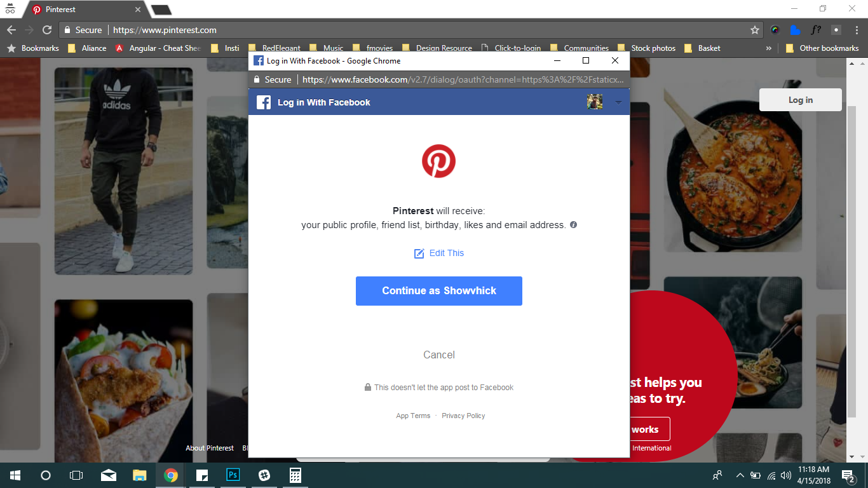Image resolution: width=868 pixels, height=488 pixels.
Task: Click About Pinterest footer link
Action: (210, 448)
